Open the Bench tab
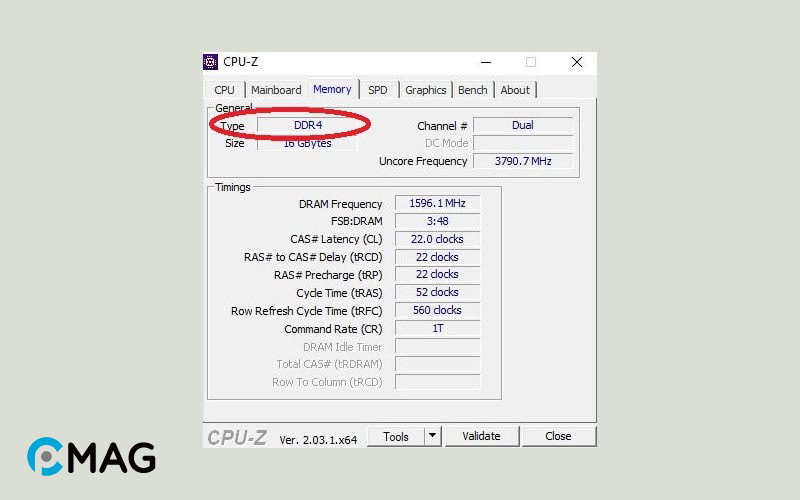 click(x=472, y=90)
